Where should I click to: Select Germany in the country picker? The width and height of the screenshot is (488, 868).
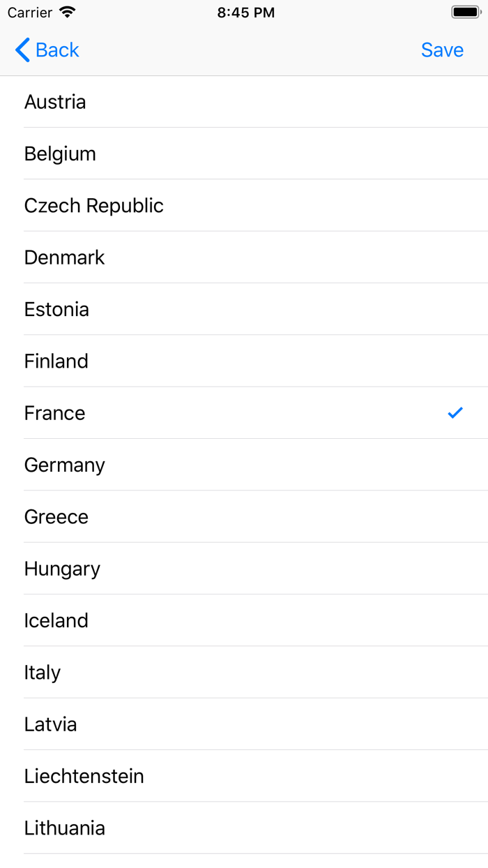pos(244,464)
